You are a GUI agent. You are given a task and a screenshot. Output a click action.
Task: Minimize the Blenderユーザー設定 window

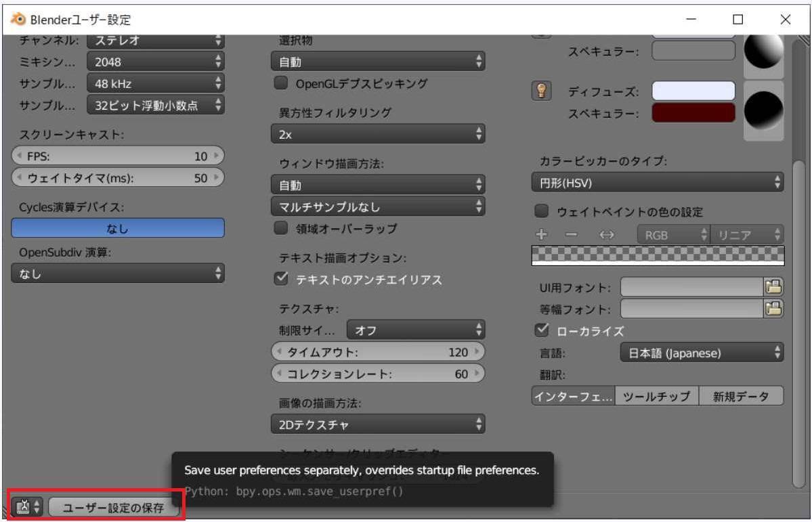tap(691, 19)
